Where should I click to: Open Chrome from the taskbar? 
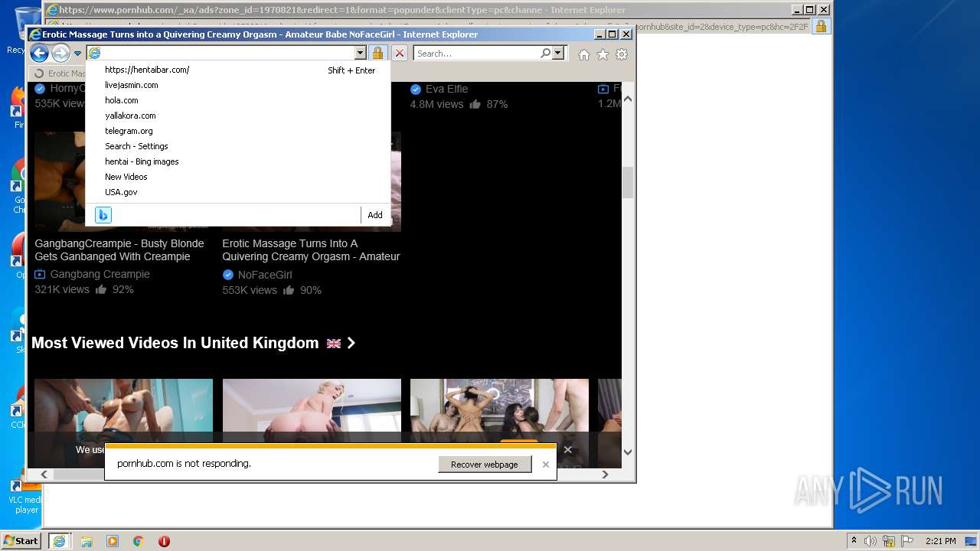click(139, 541)
